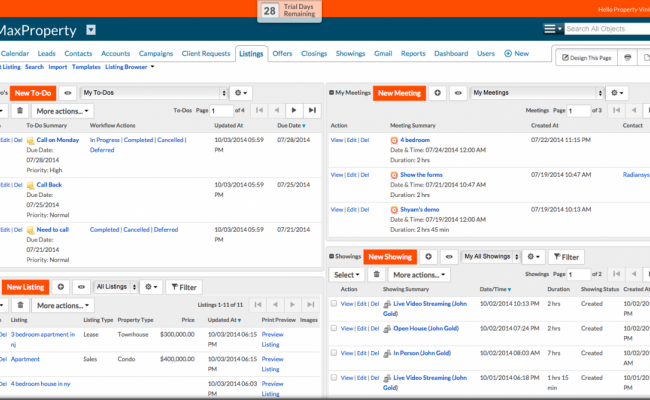Toggle the eye icon in Listings panel
Screen dimensions: 650x400
(81, 287)
